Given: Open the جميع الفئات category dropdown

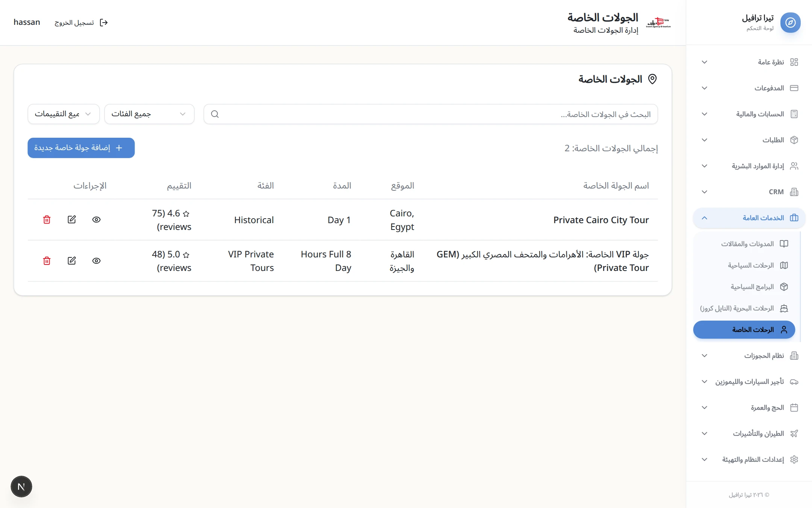Looking at the screenshot, I should click(149, 114).
